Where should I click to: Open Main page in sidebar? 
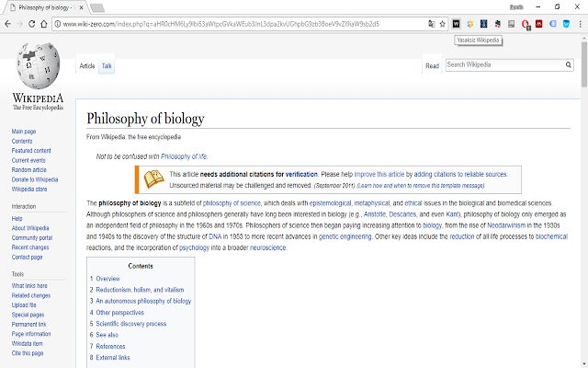(24, 132)
